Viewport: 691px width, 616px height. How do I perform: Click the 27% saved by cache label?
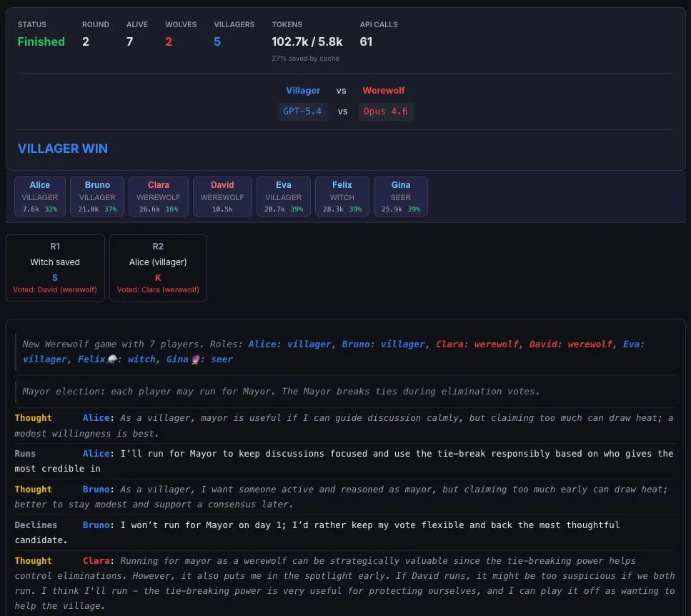pyautogui.click(x=306, y=58)
